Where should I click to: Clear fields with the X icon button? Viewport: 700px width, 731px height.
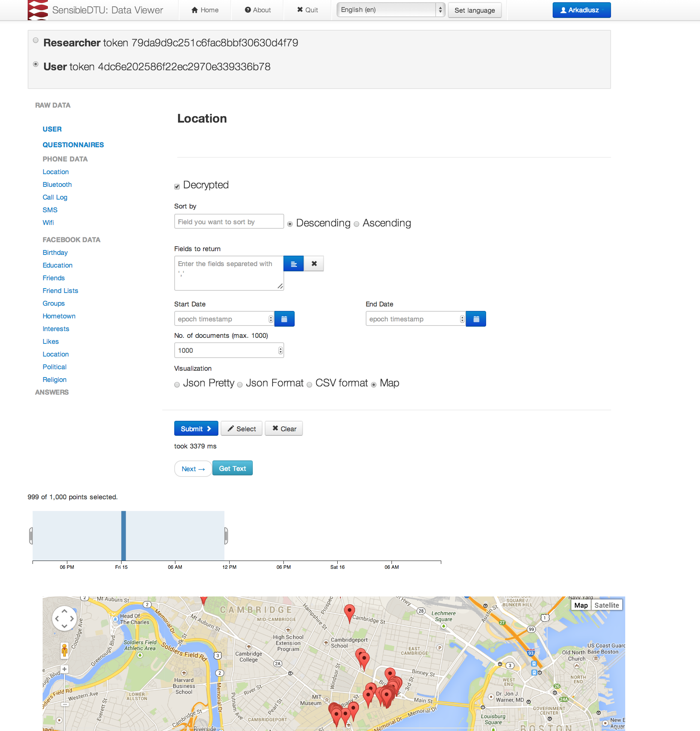coord(314,264)
